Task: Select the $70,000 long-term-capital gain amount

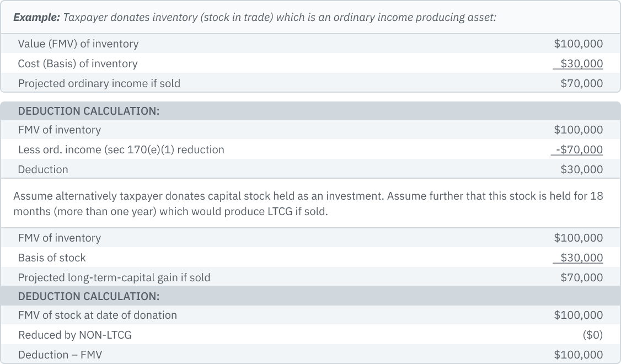Action: click(581, 277)
